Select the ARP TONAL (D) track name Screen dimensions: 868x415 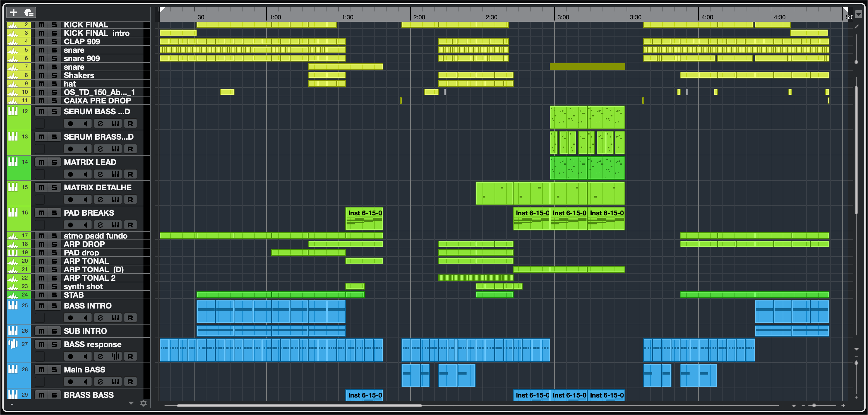pos(94,269)
